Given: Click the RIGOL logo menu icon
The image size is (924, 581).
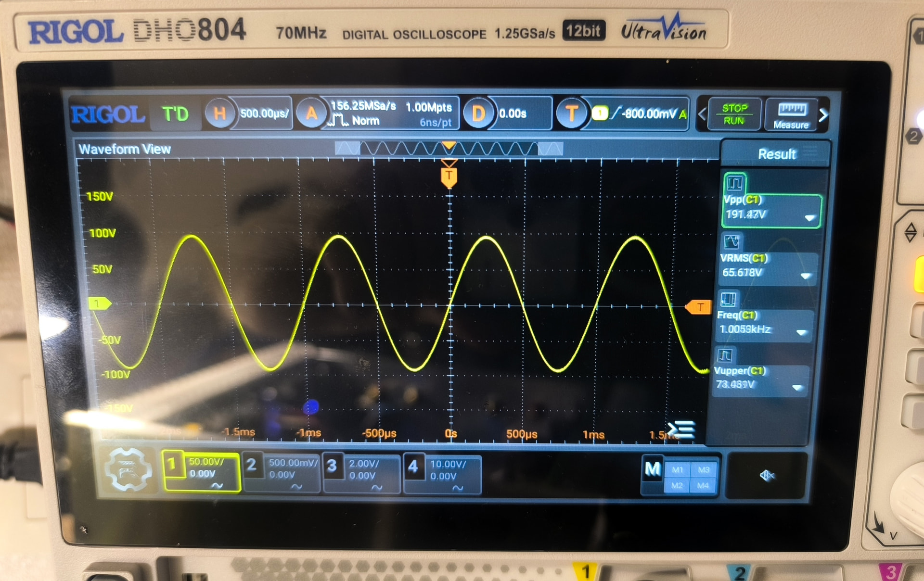Looking at the screenshot, I should (108, 114).
